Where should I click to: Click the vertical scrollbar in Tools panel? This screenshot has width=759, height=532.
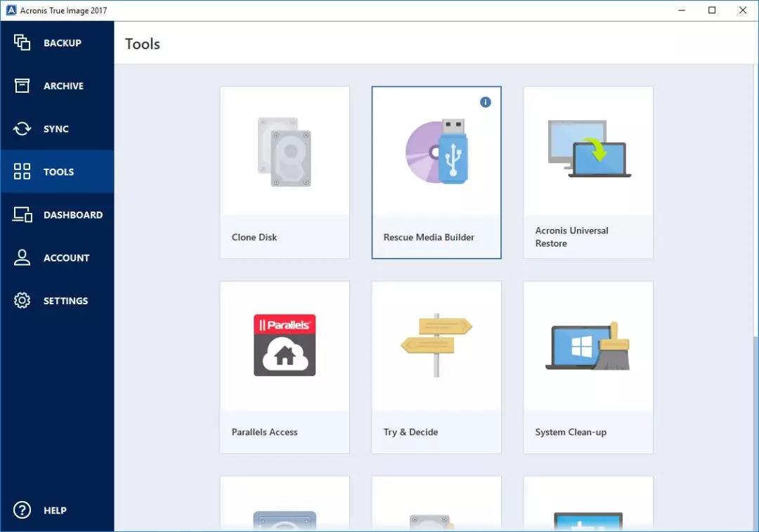coord(755,422)
